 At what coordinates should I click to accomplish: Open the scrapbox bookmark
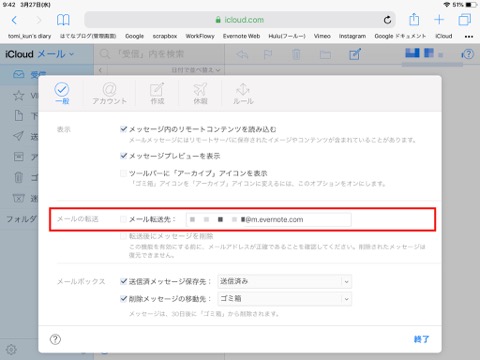[165, 36]
